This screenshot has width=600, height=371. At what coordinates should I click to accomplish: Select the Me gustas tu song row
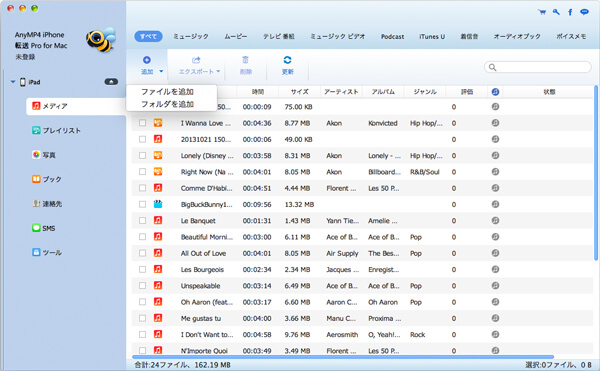363,318
